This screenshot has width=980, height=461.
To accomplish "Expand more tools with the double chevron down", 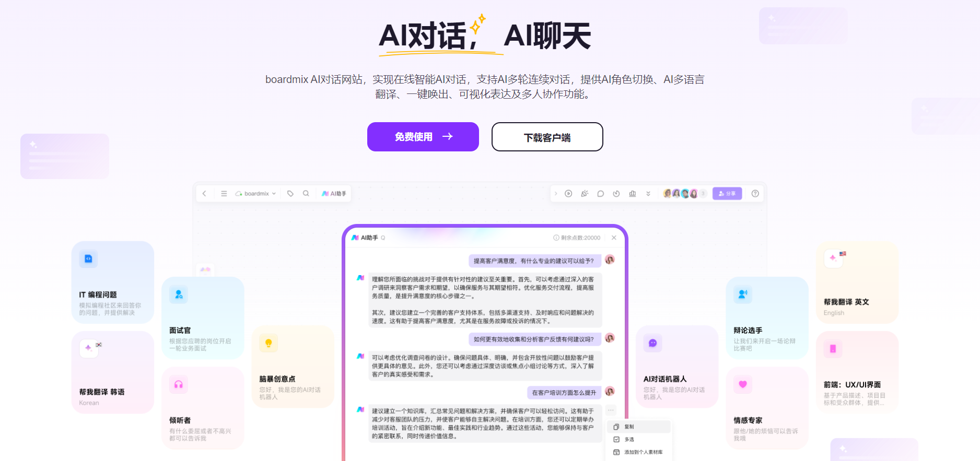I will point(648,194).
